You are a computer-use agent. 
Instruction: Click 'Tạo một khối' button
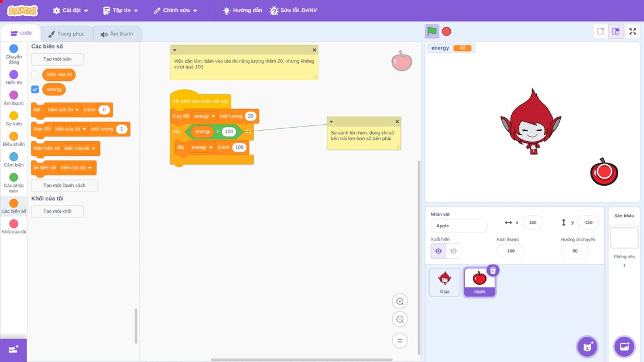[x=57, y=211]
